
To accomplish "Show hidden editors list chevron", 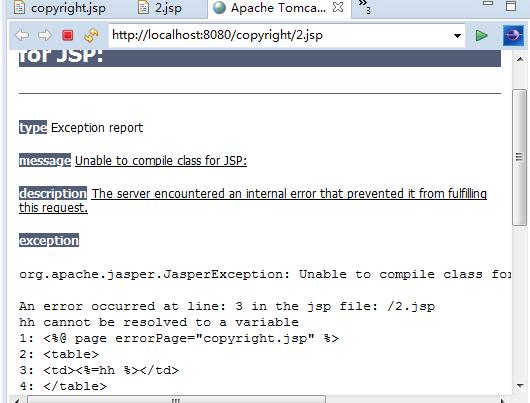I will point(364,7).
